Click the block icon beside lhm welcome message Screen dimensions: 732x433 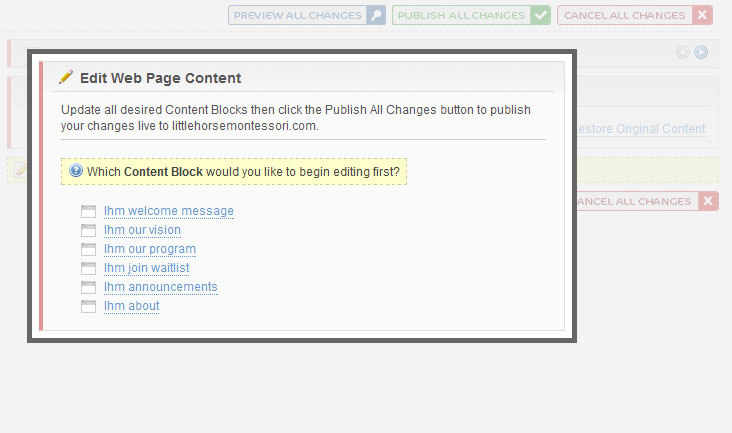tap(88, 211)
